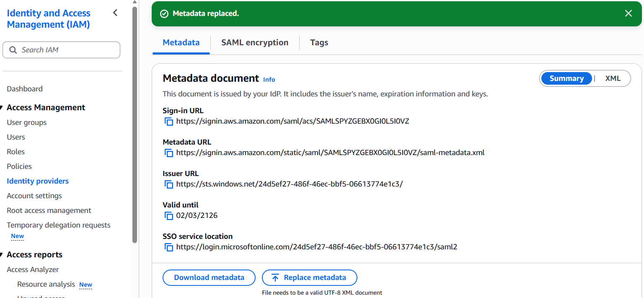Image resolution: width=644 pixels, height=298 pixels.
Task: Switch metadata view to XML
Action: coord(613,78)
